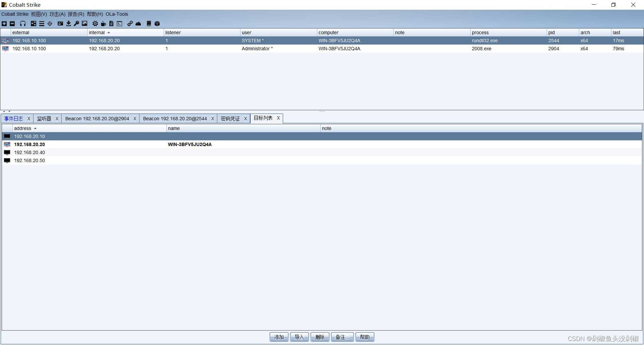Click the 导入 button
The image size is (644, 345).
[x=299, y=337]
